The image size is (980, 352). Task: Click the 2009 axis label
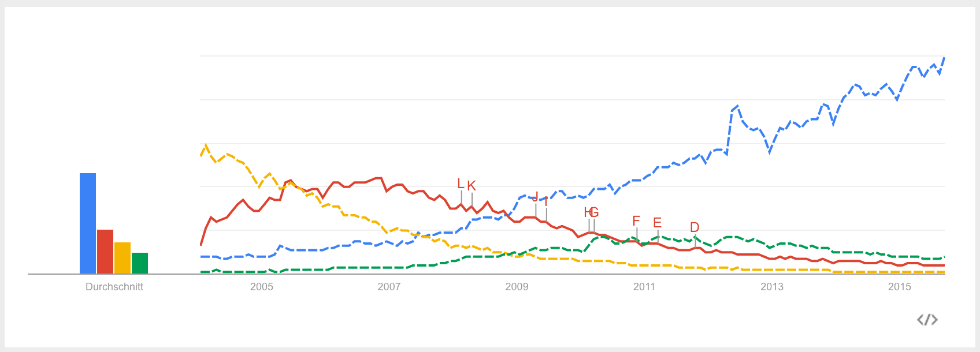coord(517,287)
